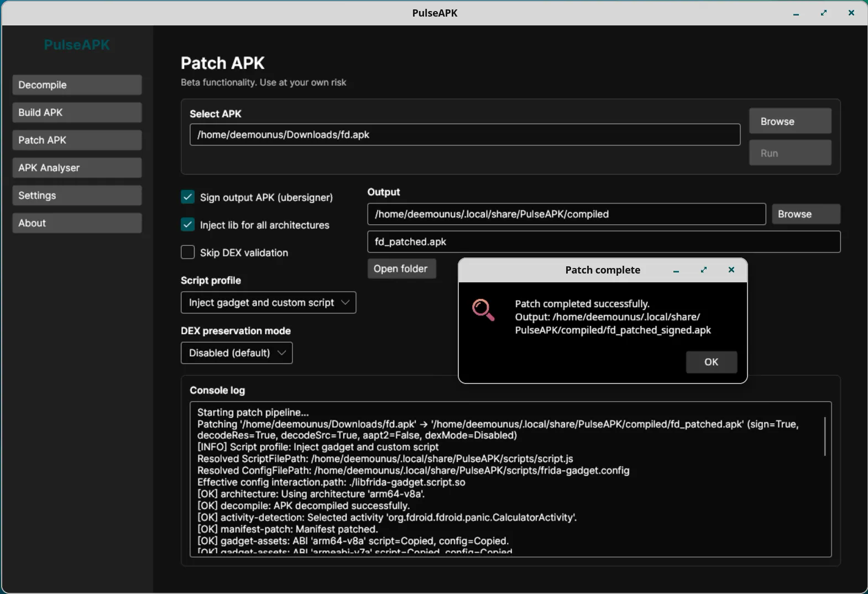Select Patch APK in sidebar
868x594 pixels.
pyautogui.click(x=77, y=140)
